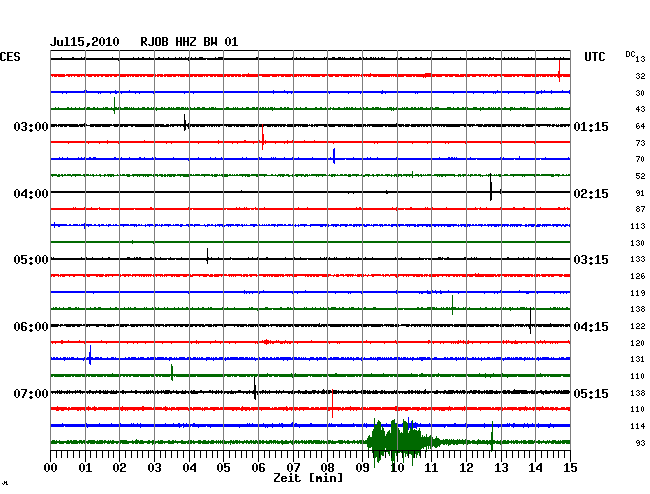Click minute 07 on the time axis
Viewport: 650px width, 494px height.
(x=293, y=468)
